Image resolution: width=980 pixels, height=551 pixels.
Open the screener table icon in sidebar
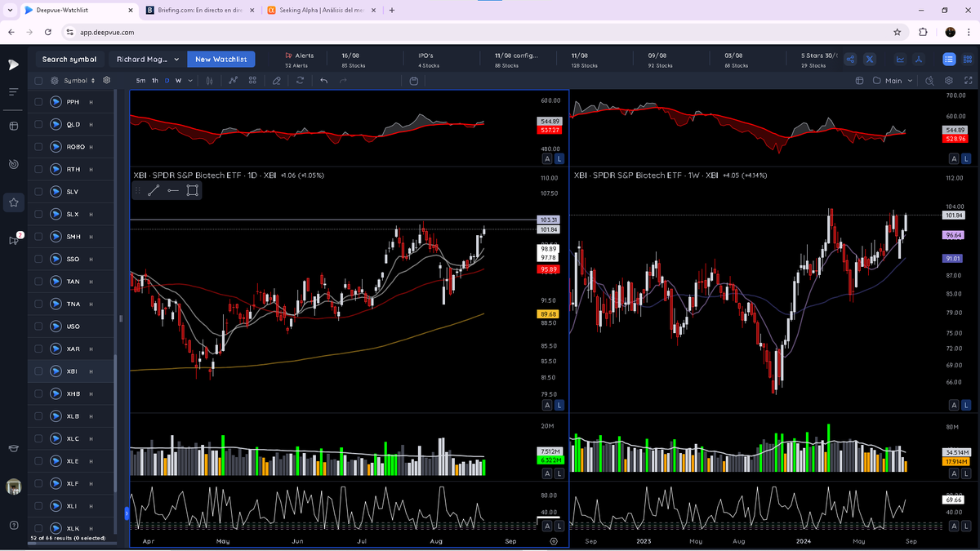coord(14,127)
